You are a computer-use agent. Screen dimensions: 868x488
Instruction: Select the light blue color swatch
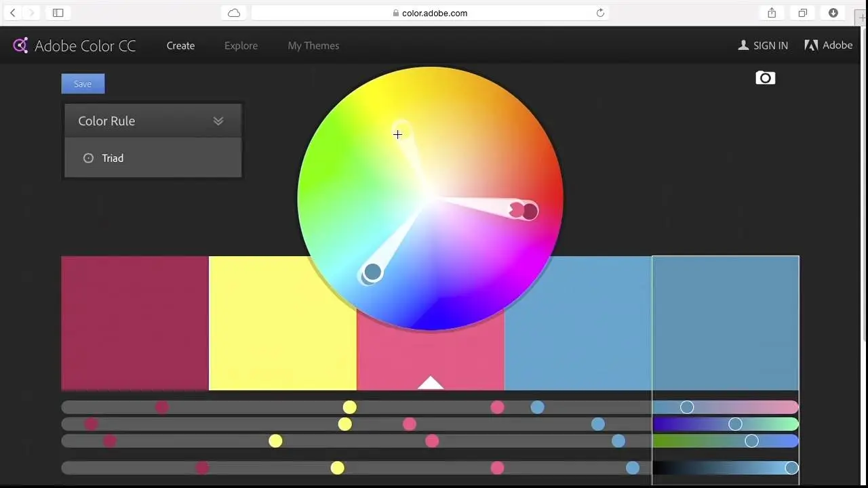click(x=578, y=323)
